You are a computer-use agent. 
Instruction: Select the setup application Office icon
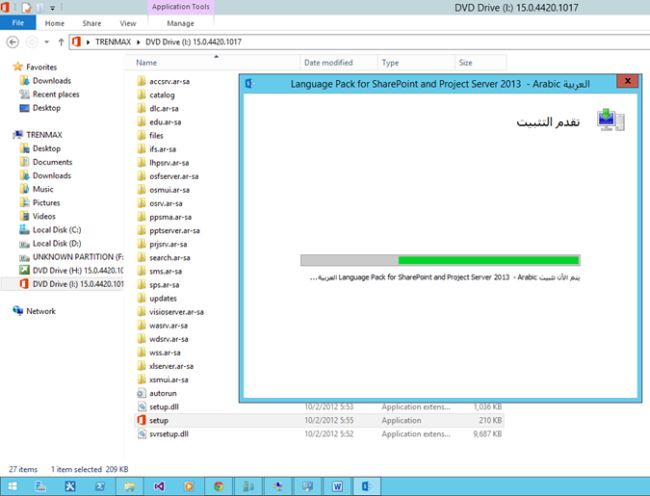pyautogui.click(x=141, y=420)
